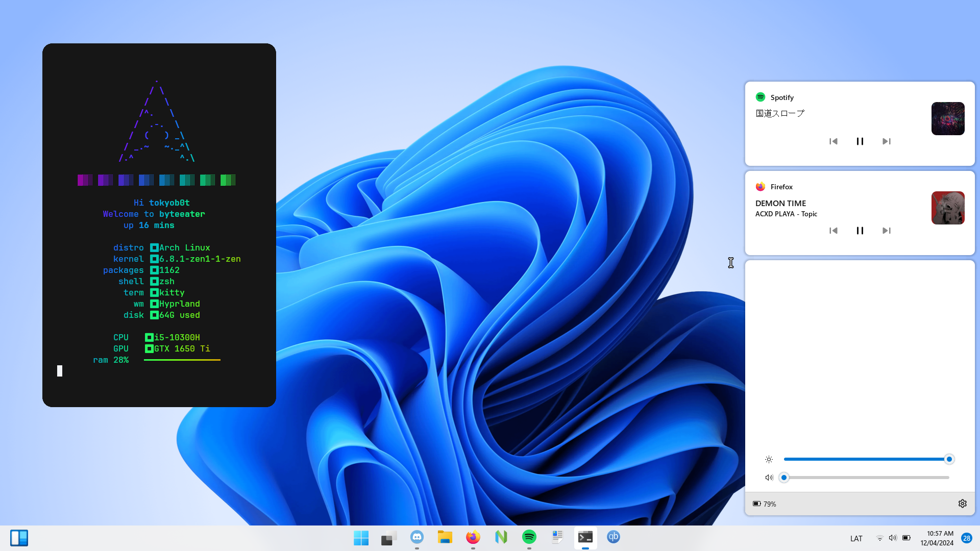The image size is (980, 551).
Task: Open the notification count badge
Action: point(967,538)
